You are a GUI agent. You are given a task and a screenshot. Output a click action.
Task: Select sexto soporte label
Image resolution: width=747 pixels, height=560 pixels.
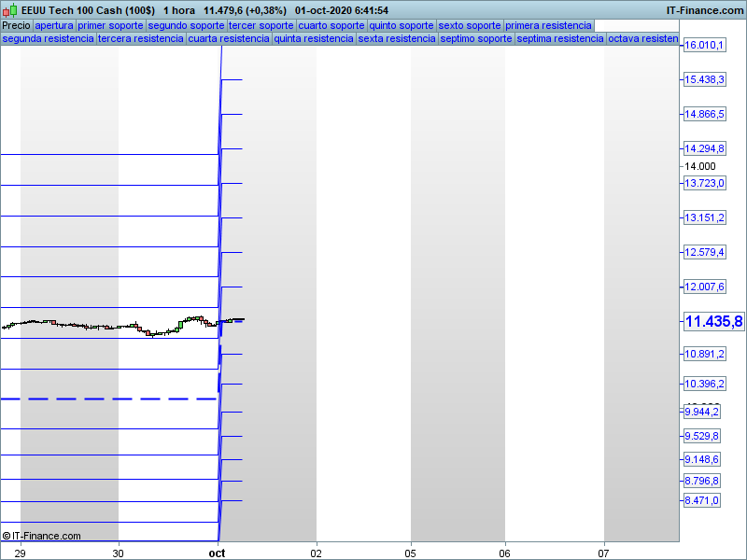470,26
